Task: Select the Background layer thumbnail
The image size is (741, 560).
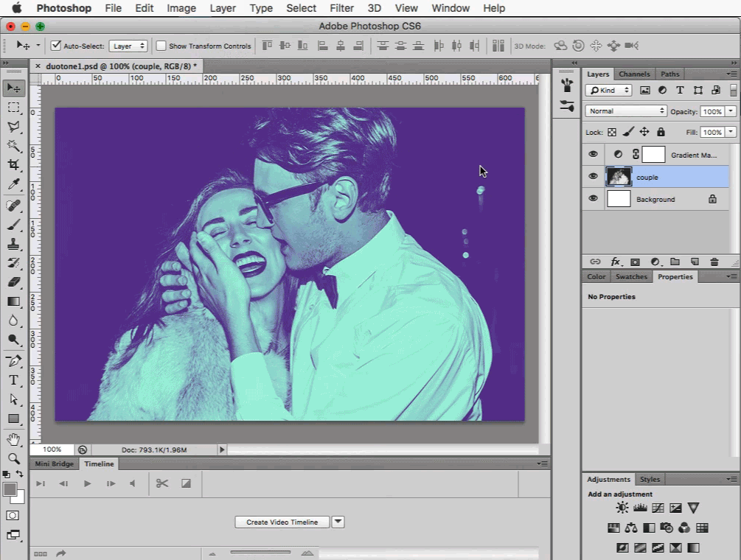Action: (x=619, y=199)
